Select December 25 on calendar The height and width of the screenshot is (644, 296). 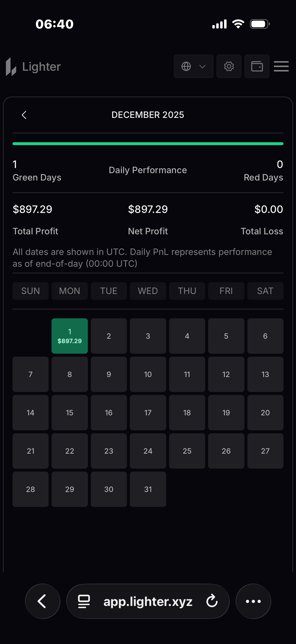(x=187, y=451)
